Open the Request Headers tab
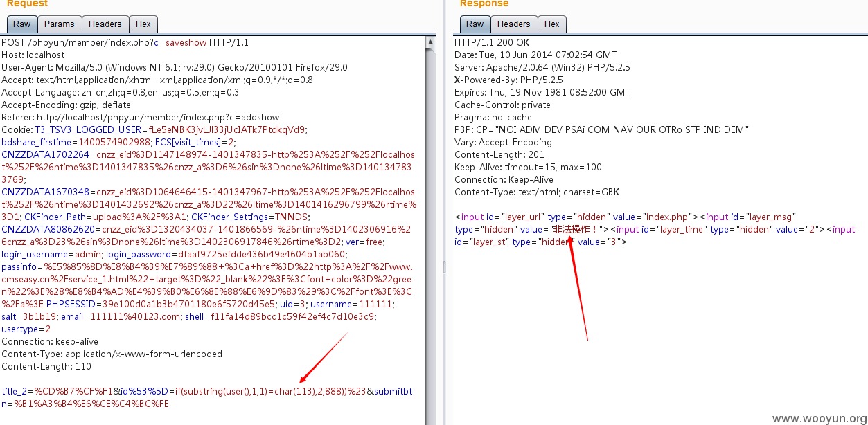 105,24
